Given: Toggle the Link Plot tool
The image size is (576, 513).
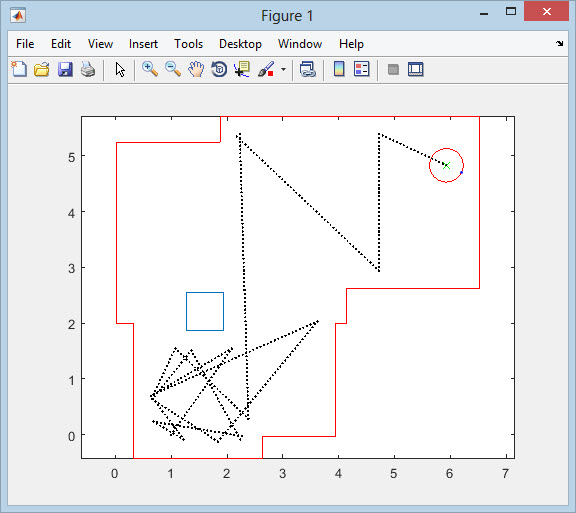Looking at the screenshot, I should (307, 69).
